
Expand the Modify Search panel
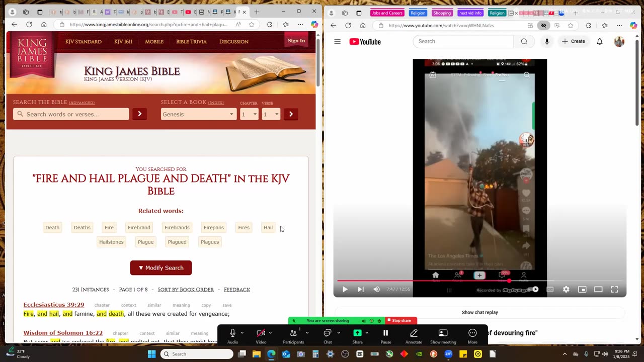[161, 267]
